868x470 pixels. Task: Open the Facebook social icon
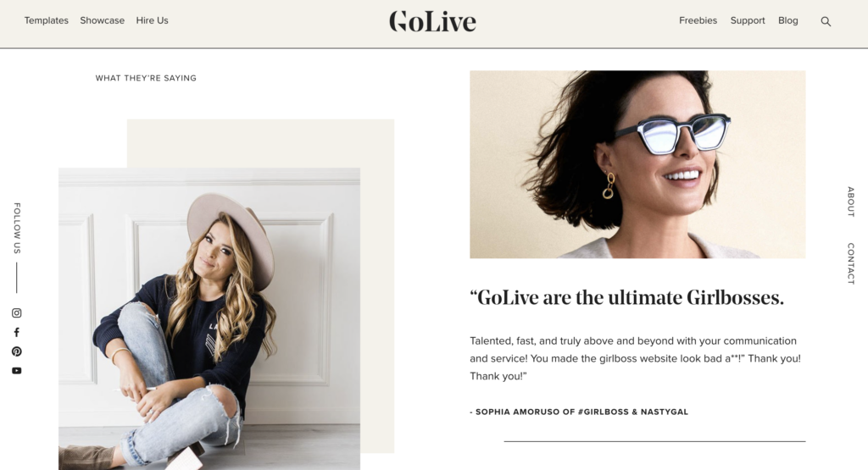click(x=17, y=332)
